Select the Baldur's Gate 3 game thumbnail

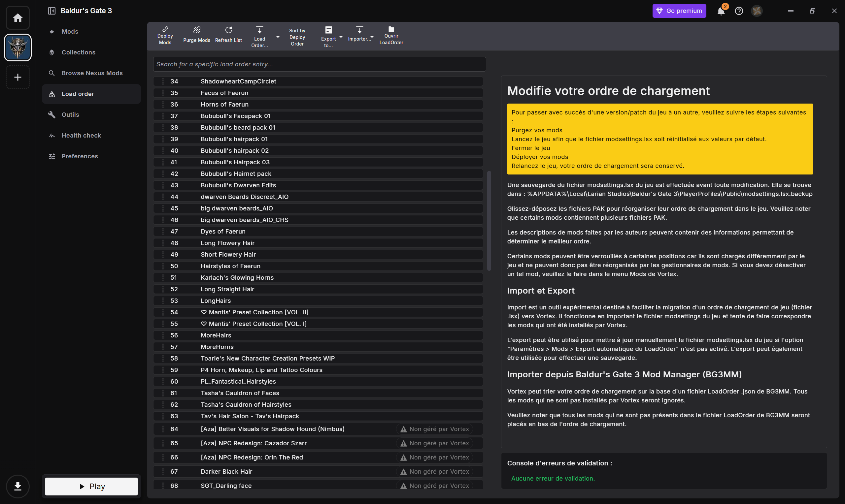18,47
